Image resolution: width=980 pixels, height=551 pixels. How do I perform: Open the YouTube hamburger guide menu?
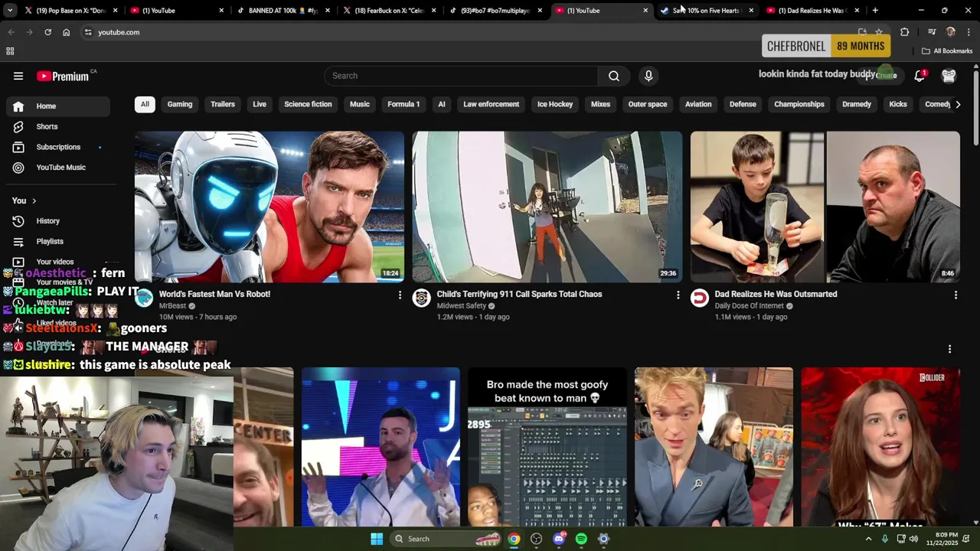coord(18,76)
